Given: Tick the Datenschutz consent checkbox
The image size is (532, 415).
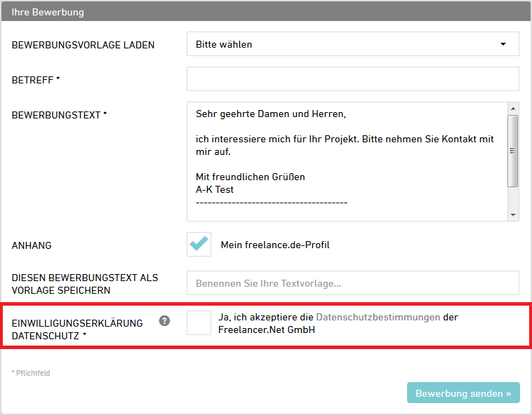Looking at the screenshot, I should point(199,322).
